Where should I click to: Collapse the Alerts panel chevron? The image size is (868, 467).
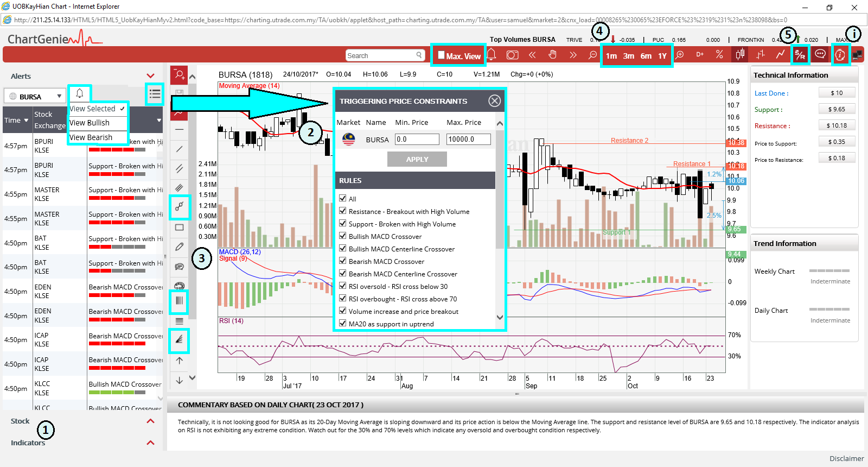point(150,75)
